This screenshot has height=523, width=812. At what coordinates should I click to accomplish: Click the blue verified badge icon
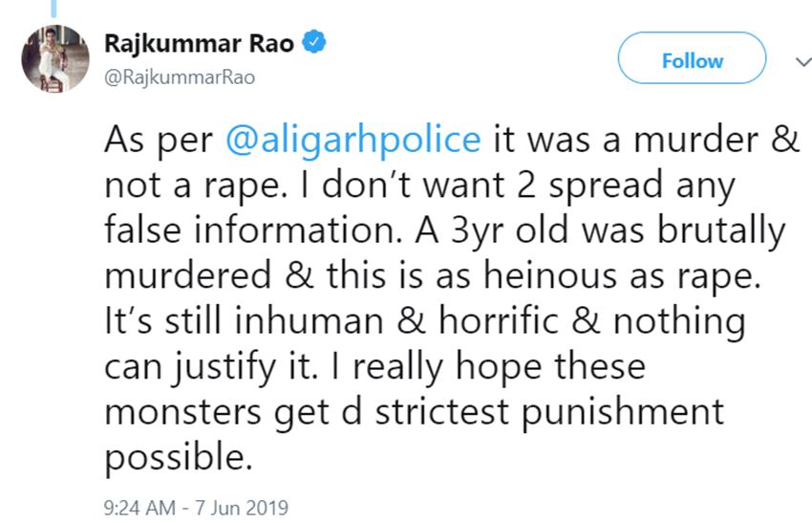pyautogui.click(x=316, y=43)
